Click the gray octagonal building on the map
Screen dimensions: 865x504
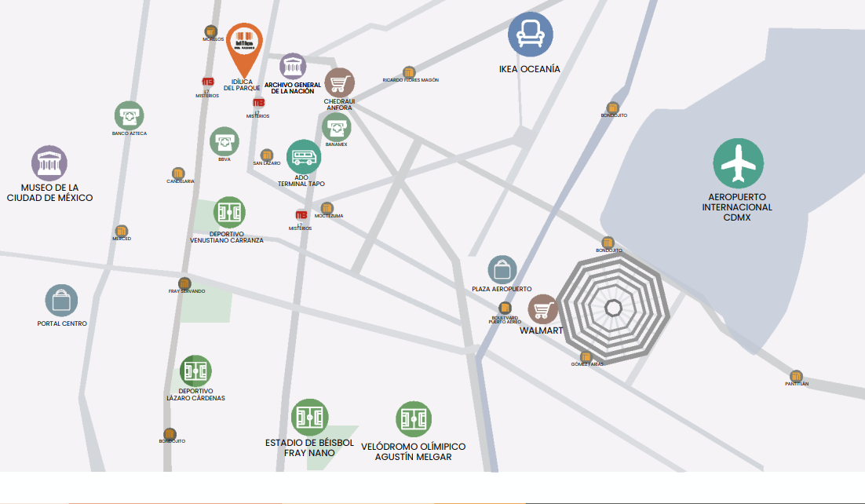(x=614, y=308)
